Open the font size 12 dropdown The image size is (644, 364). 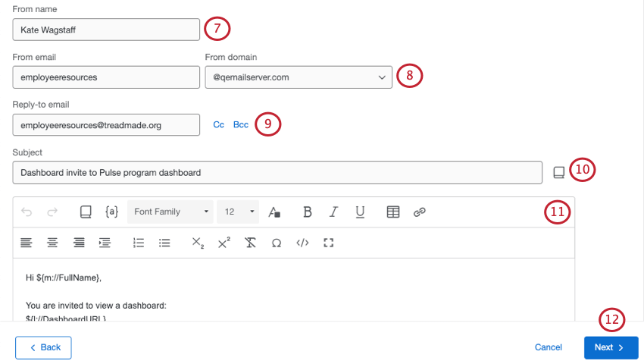tap(238, 212)
